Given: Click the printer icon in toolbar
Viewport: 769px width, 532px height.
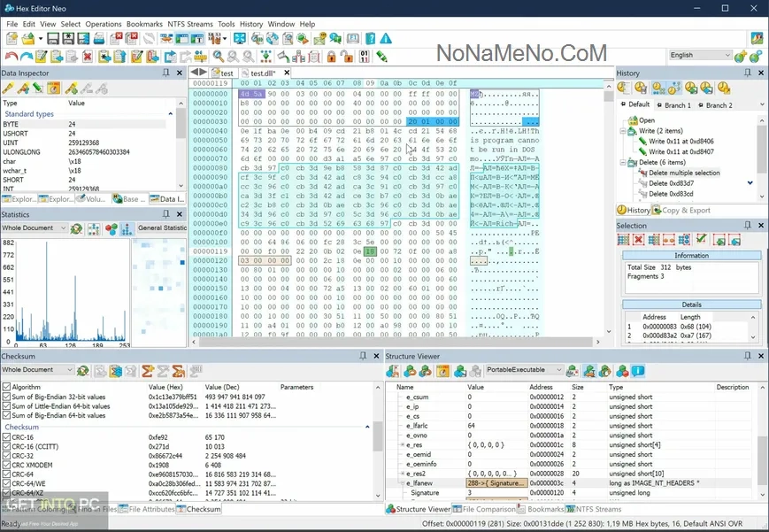Looking at the screenshot, I should click(x=99, y=39).
